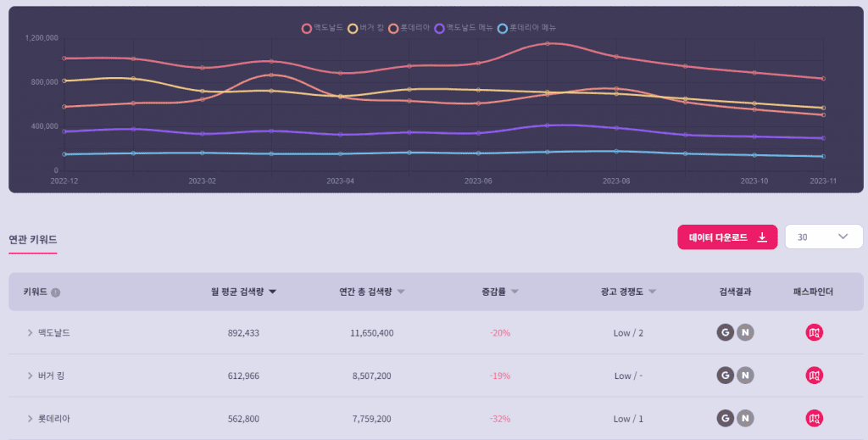
Task: Open Google results for 맥도날드 row
Action: (726, 332)
